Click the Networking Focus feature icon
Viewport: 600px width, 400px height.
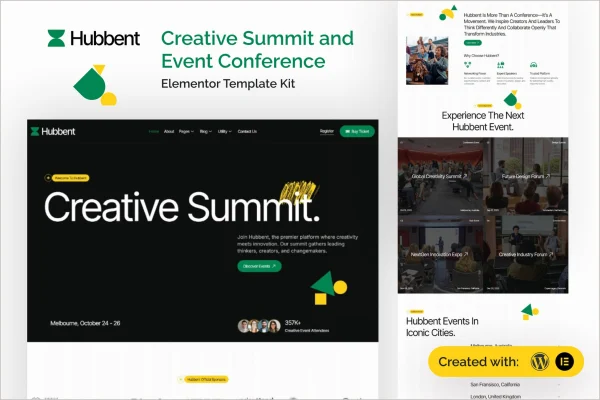tap(468, 65)
